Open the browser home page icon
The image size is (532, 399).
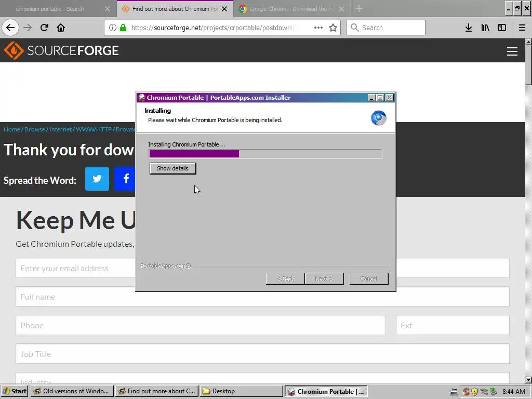[x=61, y=28]
